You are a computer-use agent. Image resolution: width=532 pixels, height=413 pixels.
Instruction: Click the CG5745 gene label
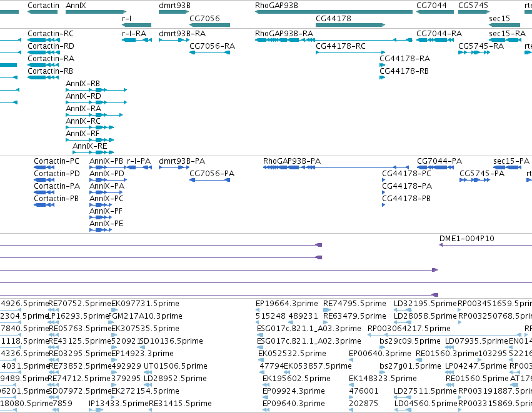pos(473,6)
